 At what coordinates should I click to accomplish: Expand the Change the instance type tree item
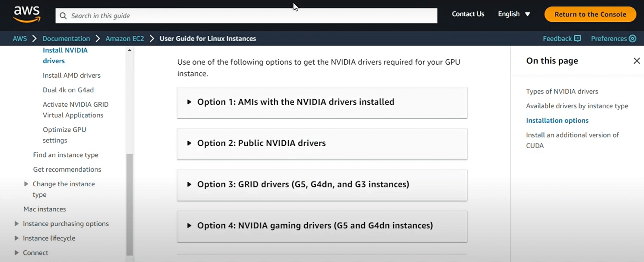pyautogui.click(x=26, y=184)
